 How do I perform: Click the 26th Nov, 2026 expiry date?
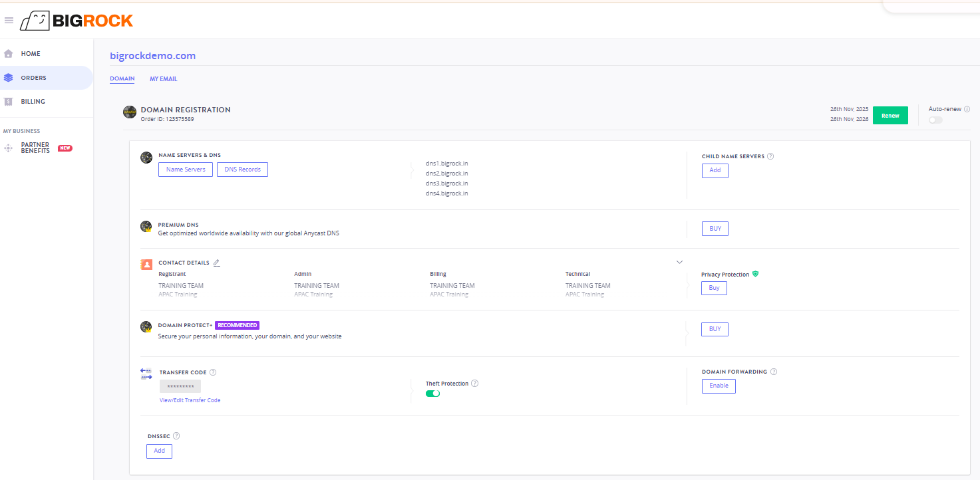coord(850,120)
